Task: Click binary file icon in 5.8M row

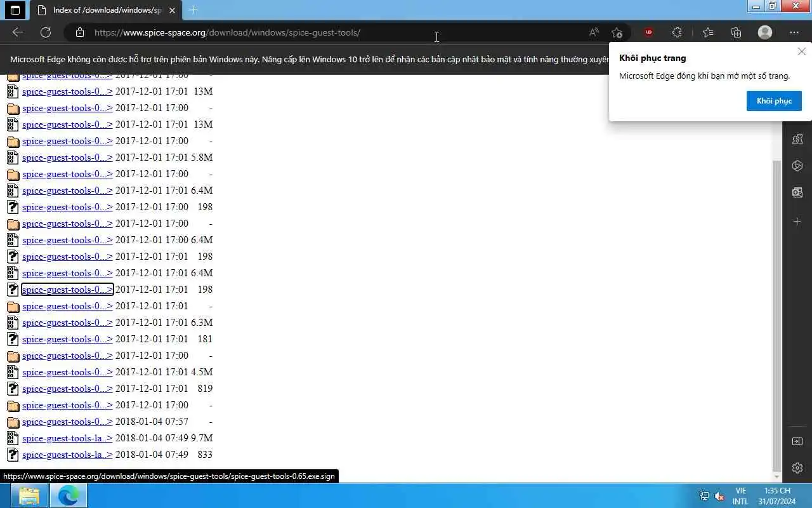Action: pyautogui.click(x=13, y=157)
